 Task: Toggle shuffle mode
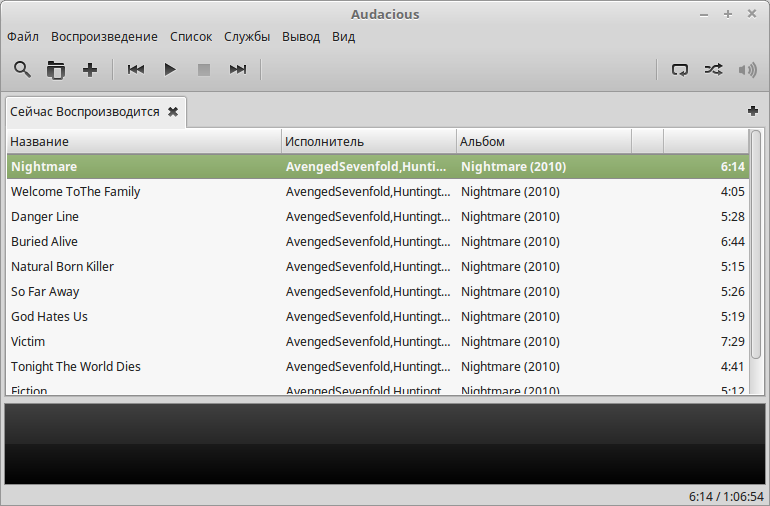tap(714, 69)
